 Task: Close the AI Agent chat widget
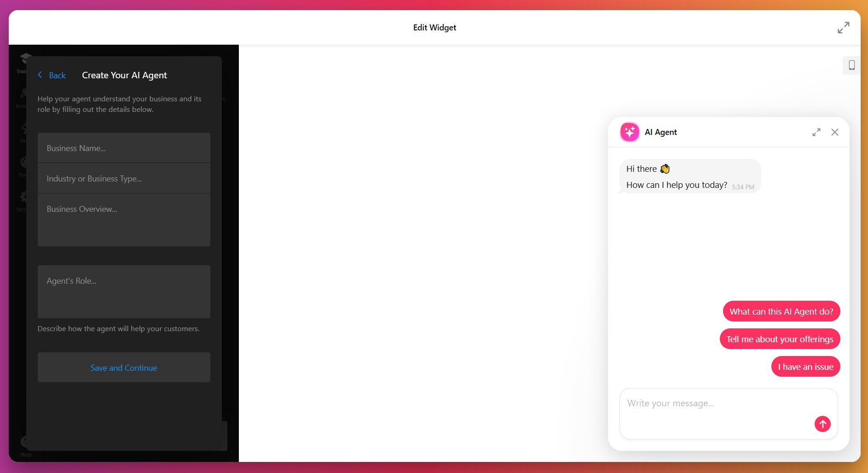834,132
